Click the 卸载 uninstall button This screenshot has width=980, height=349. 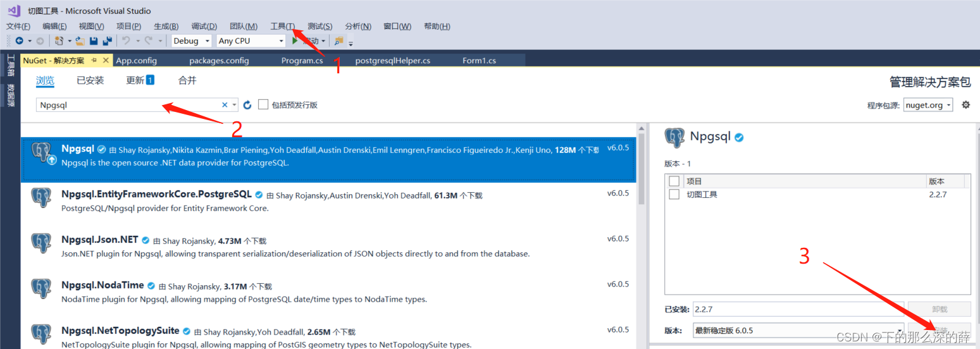[940, 309]
